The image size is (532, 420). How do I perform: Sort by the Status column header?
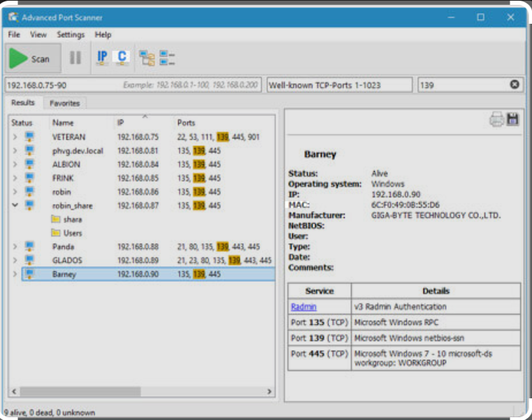coord(22,123)
